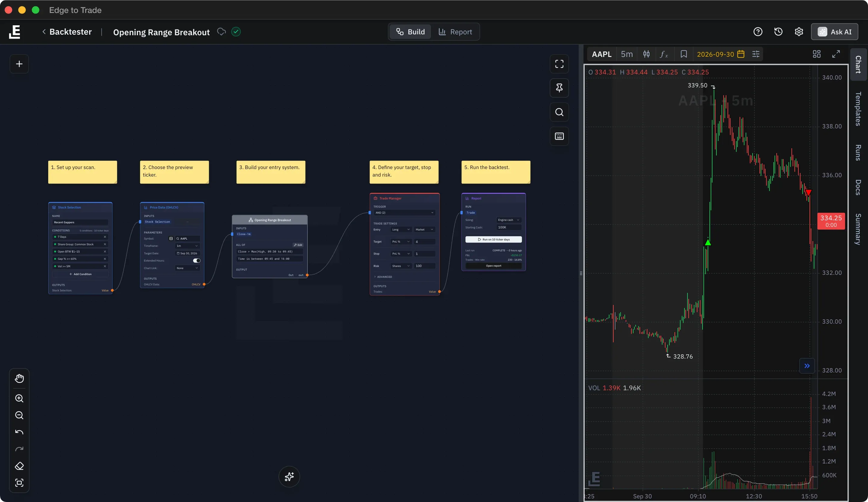Select the hand pan tool
This screenshot has width=868, height=502.
click(19, 378)
